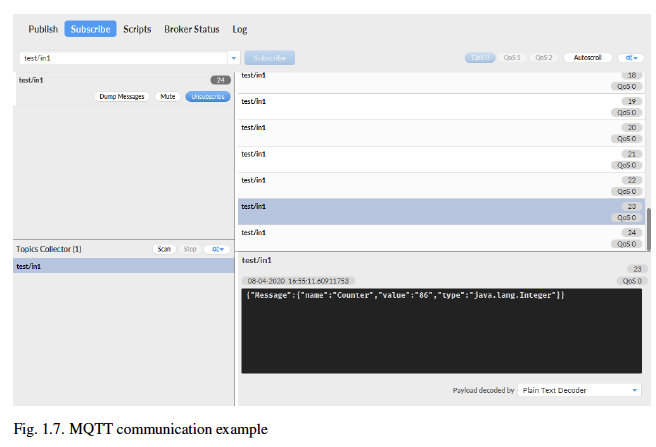Select the test/in1 subscription entry

(x=124, y=88)
